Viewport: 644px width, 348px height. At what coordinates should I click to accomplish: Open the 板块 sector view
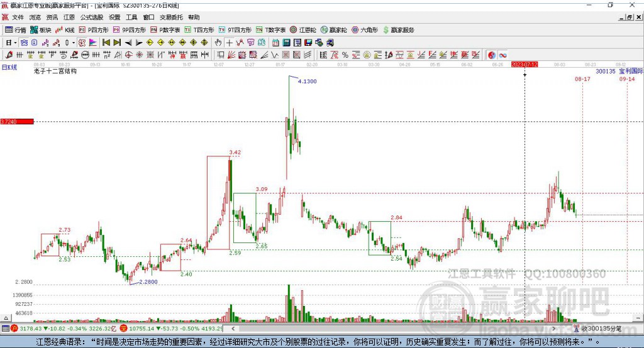click(x=41, y=30)
